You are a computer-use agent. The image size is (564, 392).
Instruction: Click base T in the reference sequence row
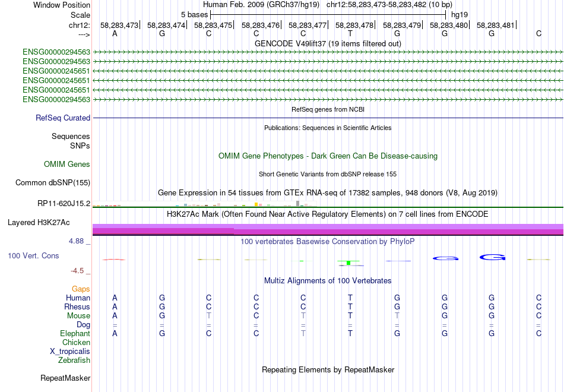pos(350,33)
